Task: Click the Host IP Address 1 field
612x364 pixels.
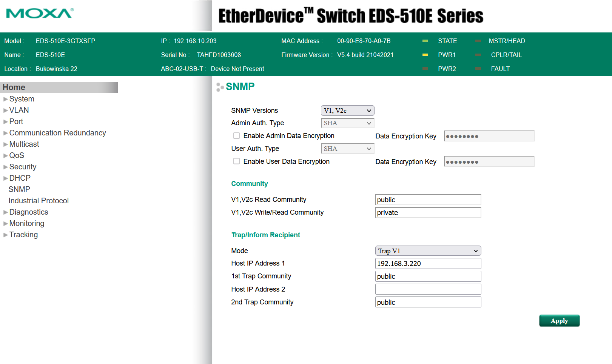Action: click(428, 264)
